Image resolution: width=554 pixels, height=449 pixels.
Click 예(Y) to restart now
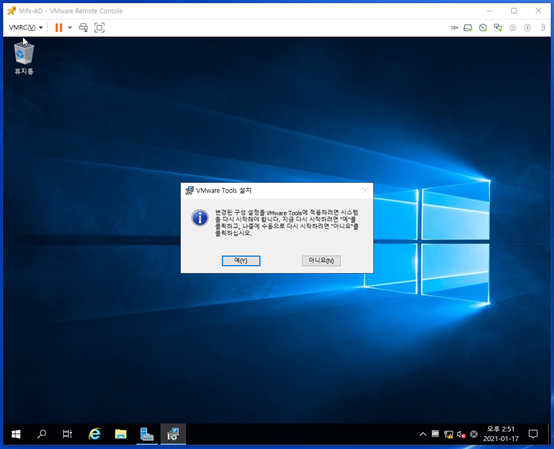click(x=241, y=261)
